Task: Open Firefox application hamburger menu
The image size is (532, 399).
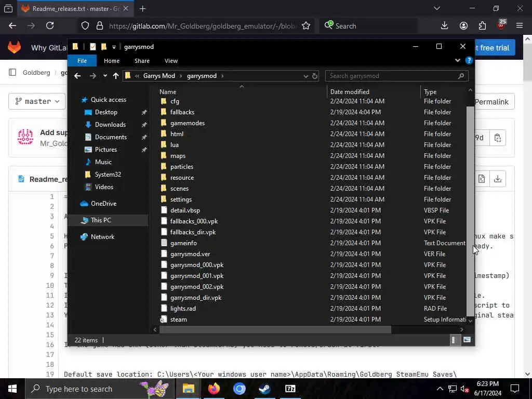Action: (519, 26)
